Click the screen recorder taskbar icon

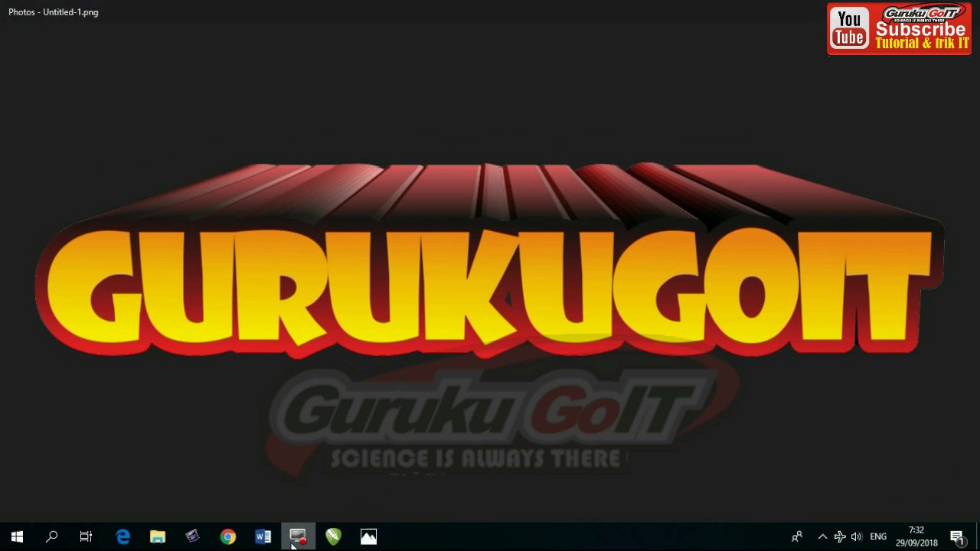pos(298,536)
